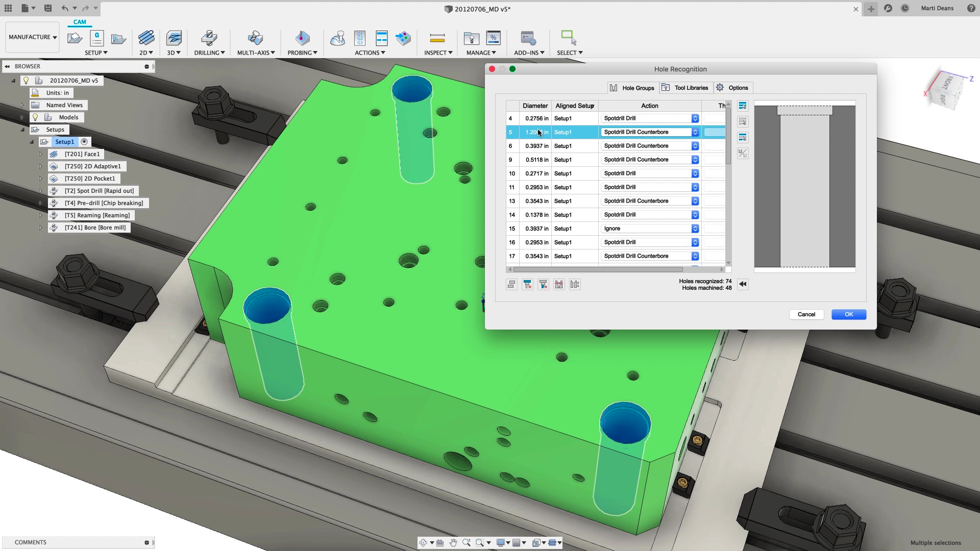This screenshot has height=551, width=980.
Task: Expand the [T2] Spot Drill tree item
Action: point(41,190)
